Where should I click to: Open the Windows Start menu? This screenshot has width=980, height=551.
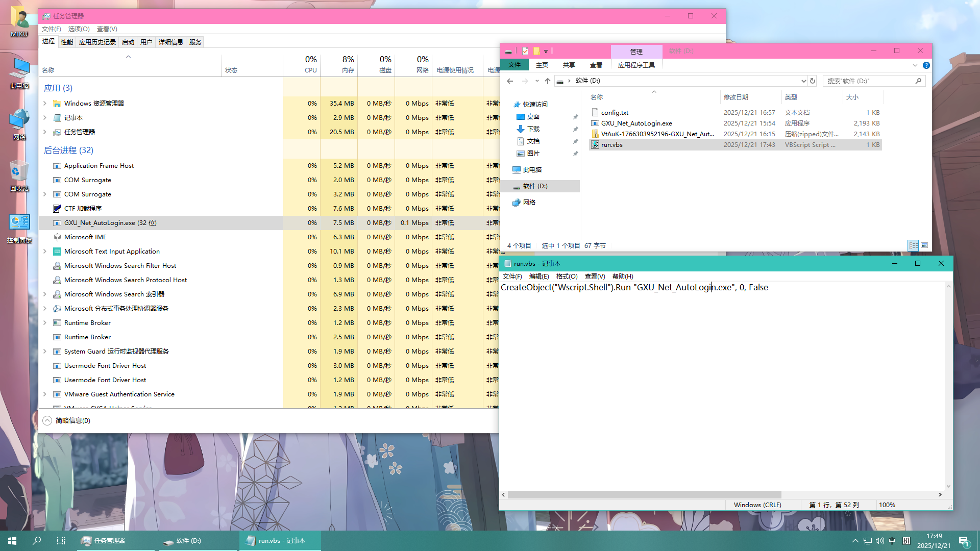coord(11,540)
